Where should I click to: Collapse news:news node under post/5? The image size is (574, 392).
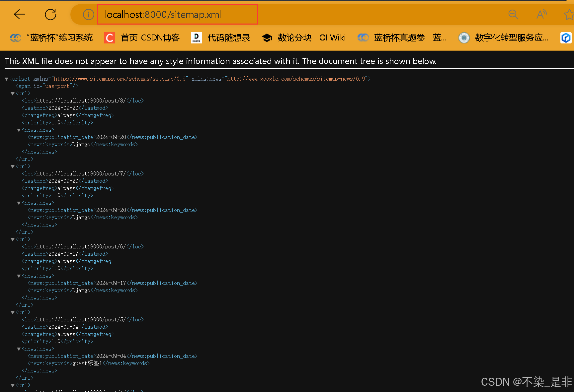click(19, 349)
